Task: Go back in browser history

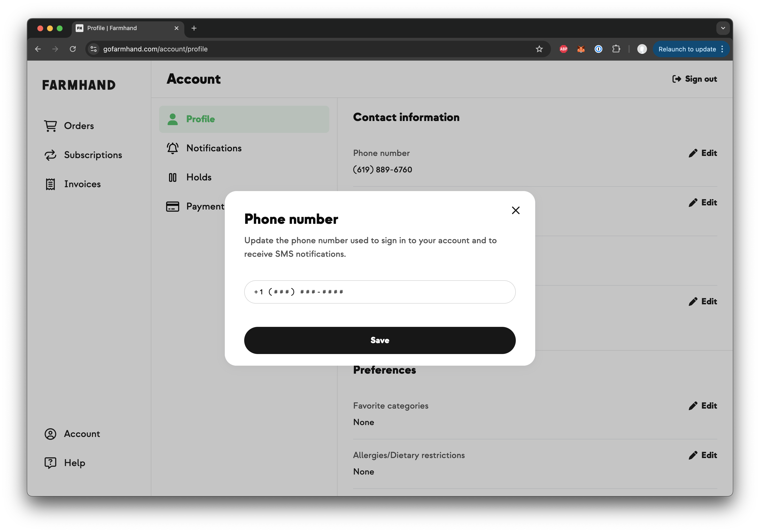Action: (x=38, y=49)
